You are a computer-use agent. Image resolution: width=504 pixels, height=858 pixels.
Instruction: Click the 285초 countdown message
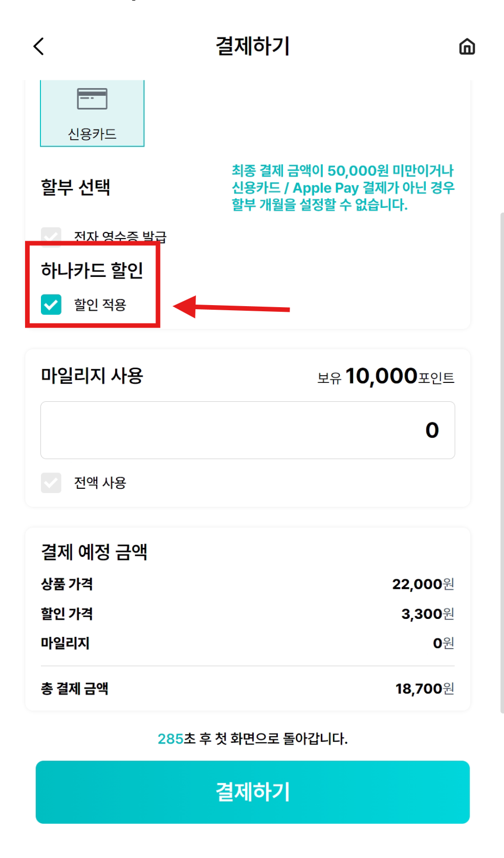[x=252, y=739]
